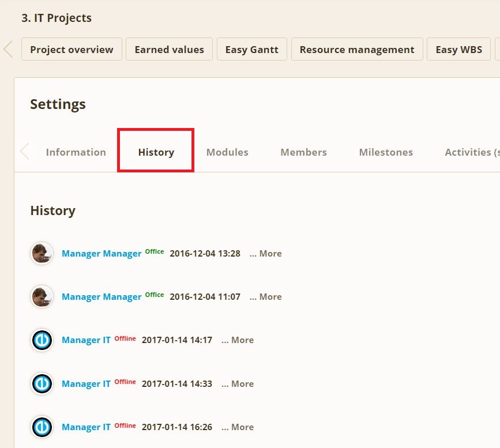Go to the Milestones tab
The height and width of the screenshot is (448, 500).
point(386,152)
